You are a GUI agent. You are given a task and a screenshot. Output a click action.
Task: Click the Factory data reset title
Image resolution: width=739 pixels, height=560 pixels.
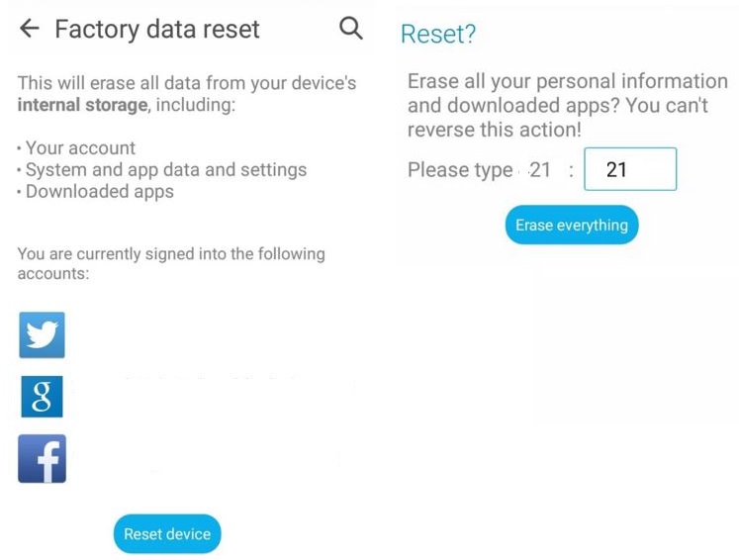(x=157, y=29)
